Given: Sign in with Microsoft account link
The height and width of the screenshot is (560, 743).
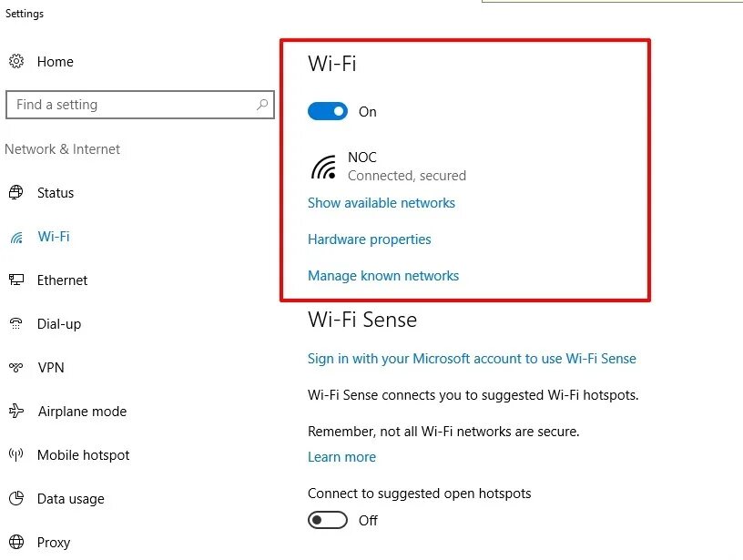Looking at the screenshot, I should pyautogui.click(x=472, y=359).
